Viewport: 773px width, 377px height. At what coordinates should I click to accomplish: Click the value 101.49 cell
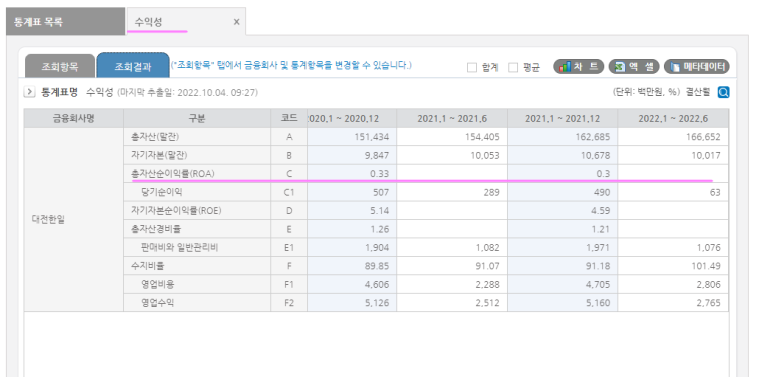coord(673,266)
